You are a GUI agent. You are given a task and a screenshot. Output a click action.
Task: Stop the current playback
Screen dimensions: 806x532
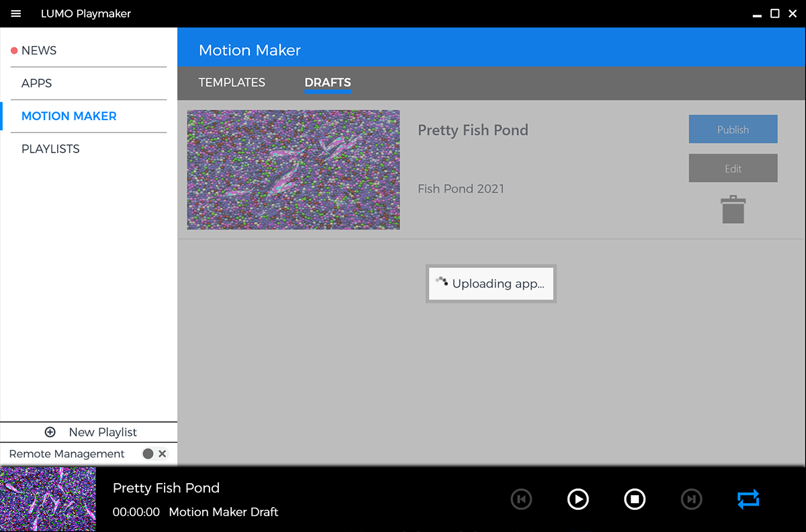coord(635,499)
